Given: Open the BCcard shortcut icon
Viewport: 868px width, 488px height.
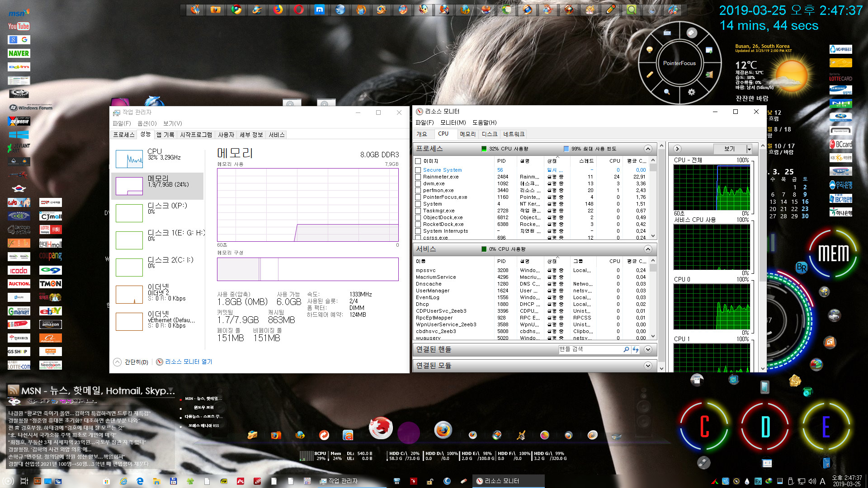Looking at the screenshot, I should pyautogui.click(x=840, y=144).
